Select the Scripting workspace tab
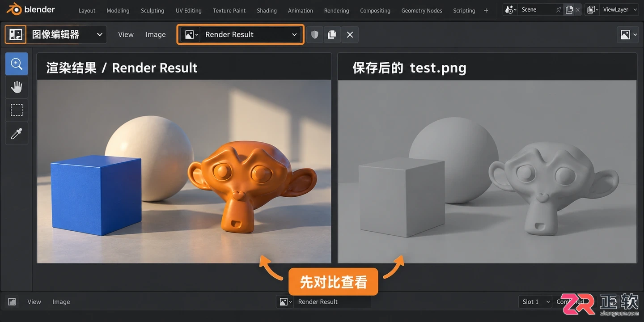The height and width of the screenshot is (322, 644). tap(464, 10)
